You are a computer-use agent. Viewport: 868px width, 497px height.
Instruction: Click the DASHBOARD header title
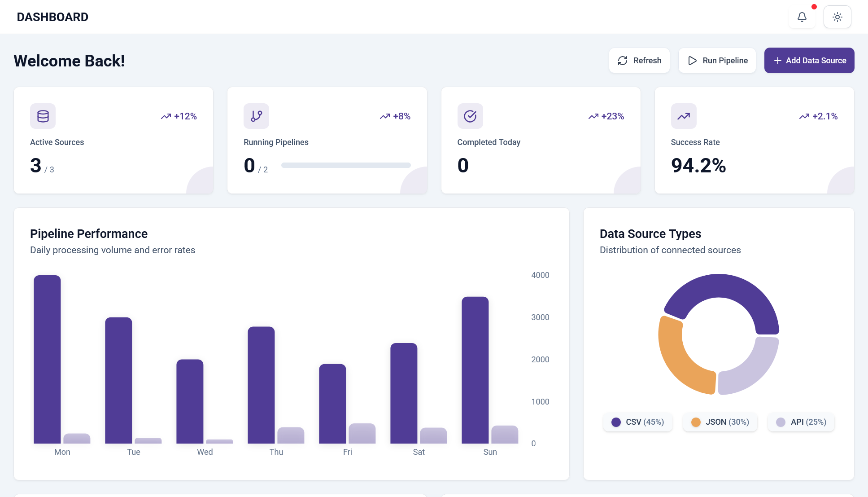pyautogui.click(x=52, y=17)
